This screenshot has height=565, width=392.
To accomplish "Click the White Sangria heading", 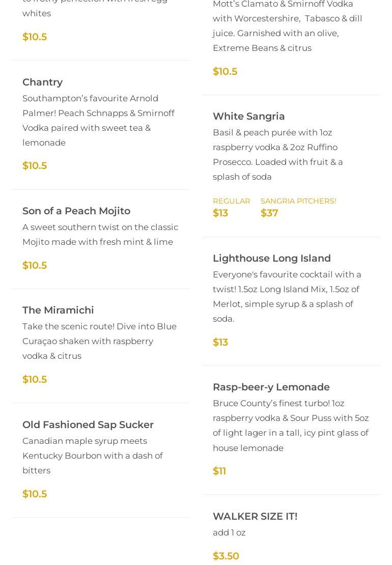I will [x=248, y=116].
